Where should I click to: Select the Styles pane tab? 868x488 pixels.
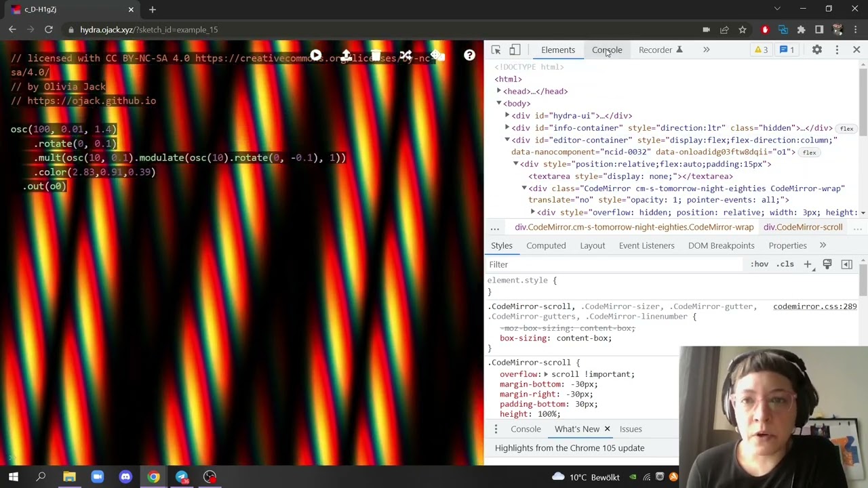pos(502,245)
